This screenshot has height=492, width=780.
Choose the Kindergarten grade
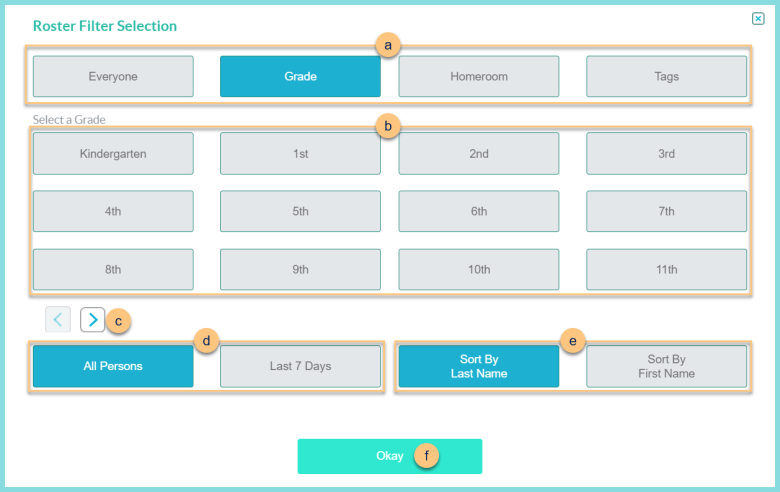(113, 153)
